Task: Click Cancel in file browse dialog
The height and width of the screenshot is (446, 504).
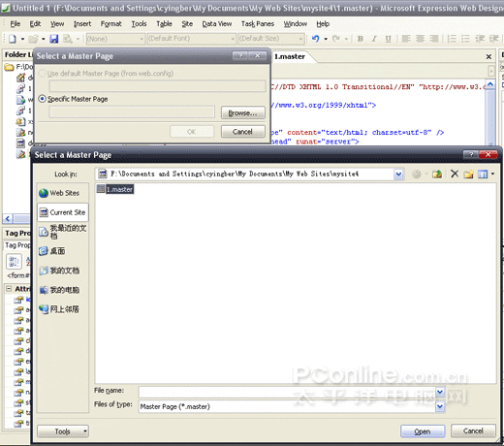Action: 473,430
